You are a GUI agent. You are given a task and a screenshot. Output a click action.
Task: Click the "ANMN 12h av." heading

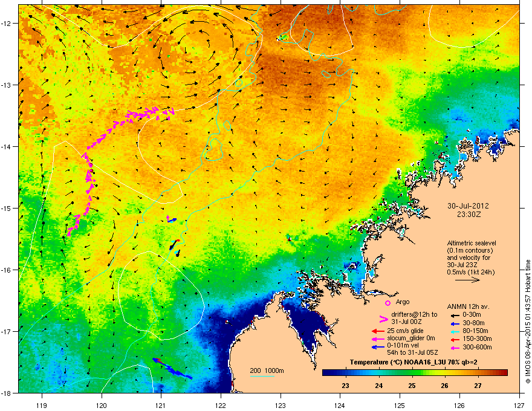pyautogui.click(x=468, y=306)
